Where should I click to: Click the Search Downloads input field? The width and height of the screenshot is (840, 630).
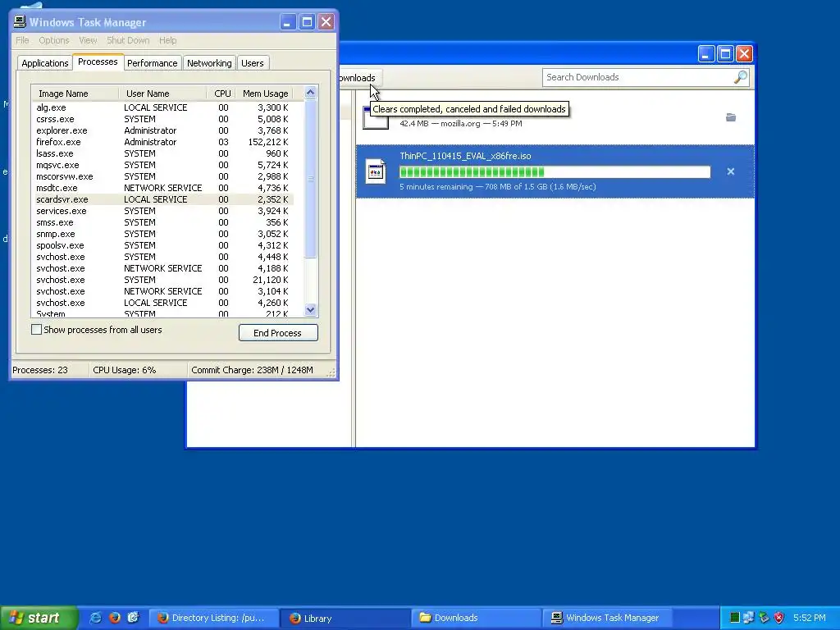[637, 77]
